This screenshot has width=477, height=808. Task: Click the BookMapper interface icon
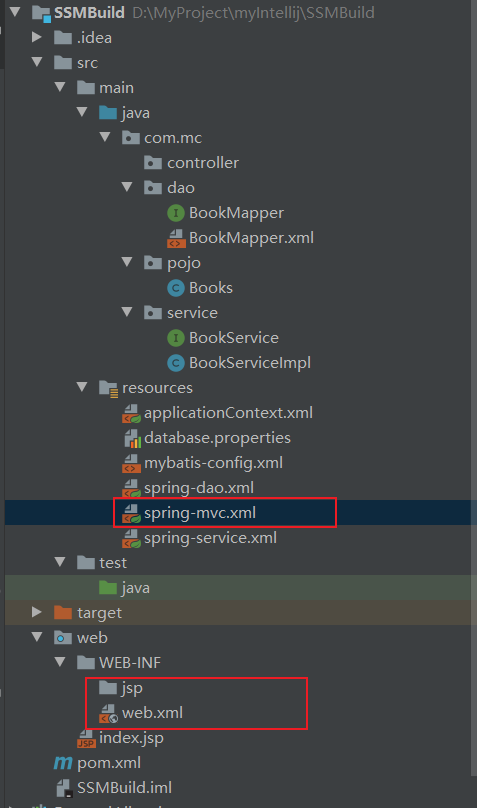[x=176, y=213]
